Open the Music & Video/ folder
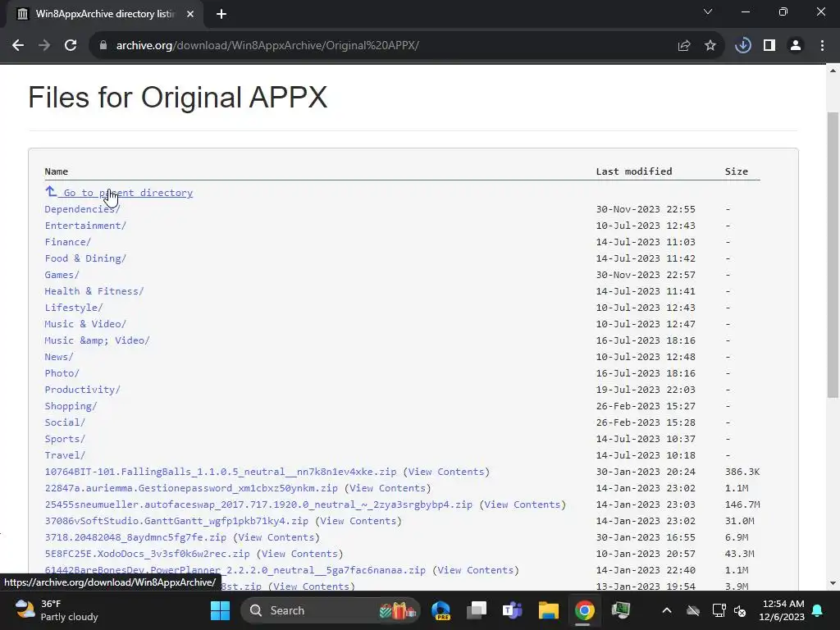 click(85, 324)
